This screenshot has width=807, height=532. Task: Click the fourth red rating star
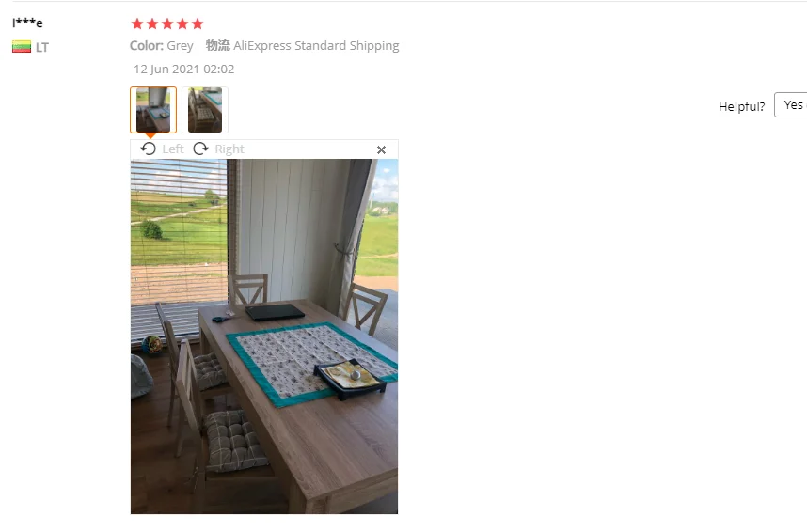182,23
